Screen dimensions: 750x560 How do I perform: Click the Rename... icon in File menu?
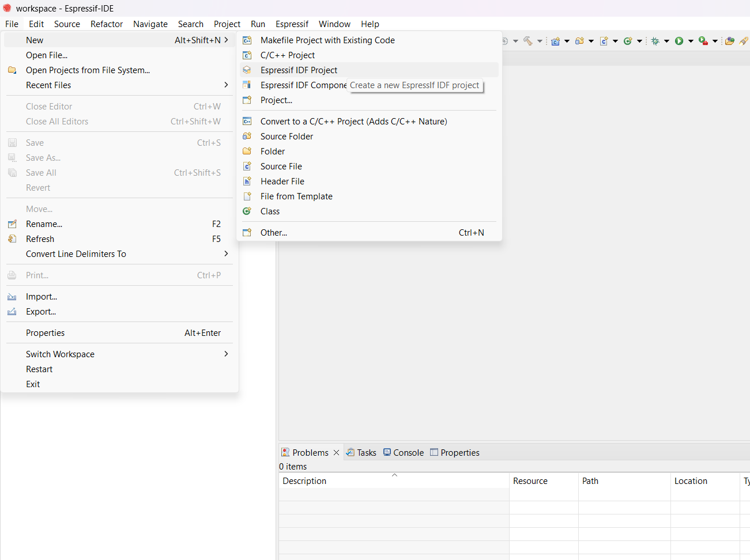[x=12, y=224]
